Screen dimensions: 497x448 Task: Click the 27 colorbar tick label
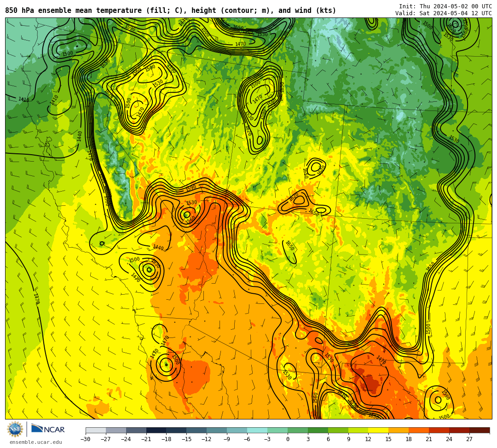point(469,439)
